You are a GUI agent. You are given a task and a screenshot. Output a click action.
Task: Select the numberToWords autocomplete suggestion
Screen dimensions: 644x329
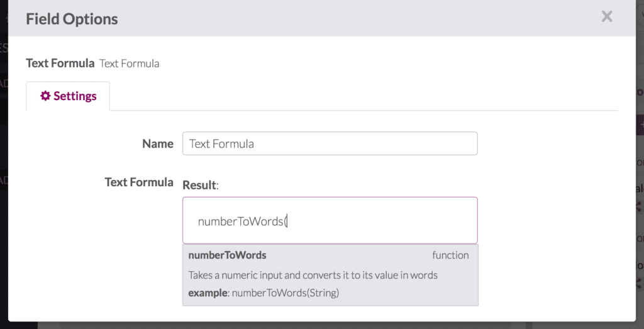click(x=227, y=255)
